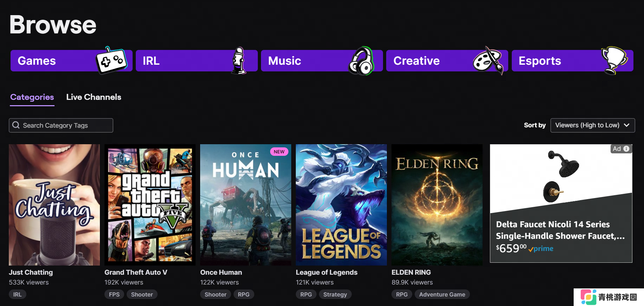
Task: Click the paint palette icon on Creative
Action: [488, 60]
